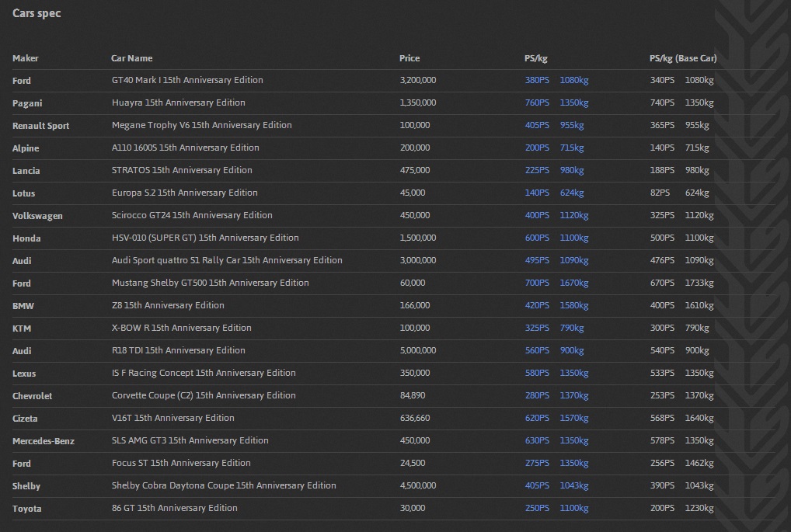Click Scirocco GT24 15th Anniversary Edition
This screenshot has height=532, width=791.
pos(192,215)
